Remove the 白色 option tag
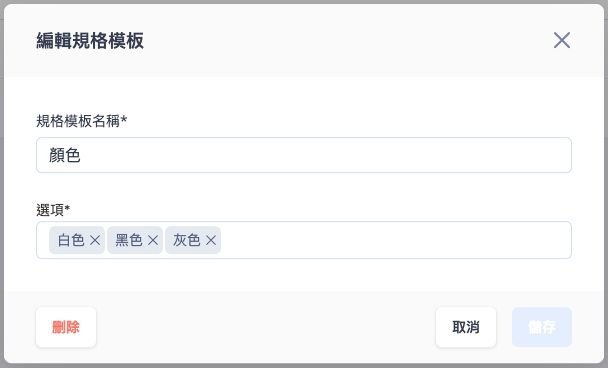 tap(95, 240)
